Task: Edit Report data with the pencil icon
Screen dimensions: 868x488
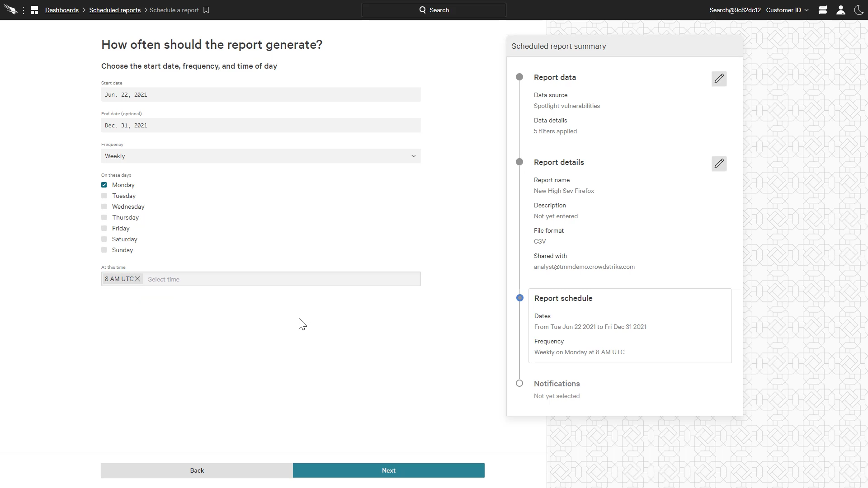Action: [719, 79]
